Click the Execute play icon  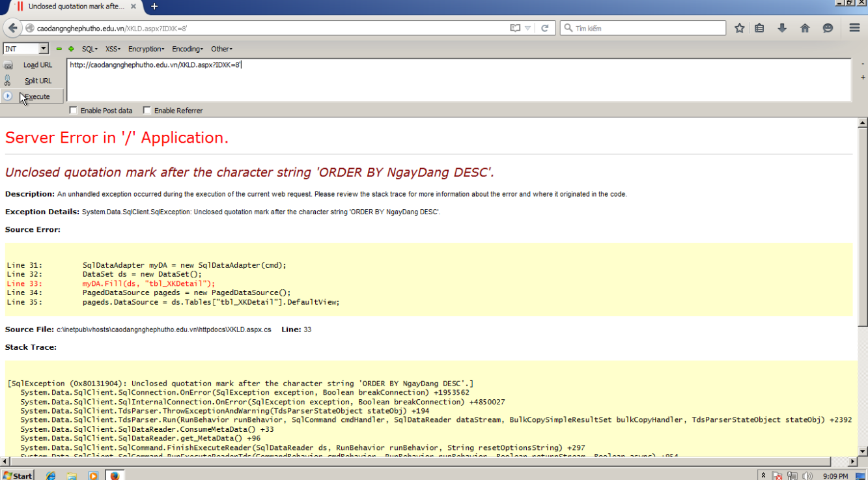(x=8, y=96)
